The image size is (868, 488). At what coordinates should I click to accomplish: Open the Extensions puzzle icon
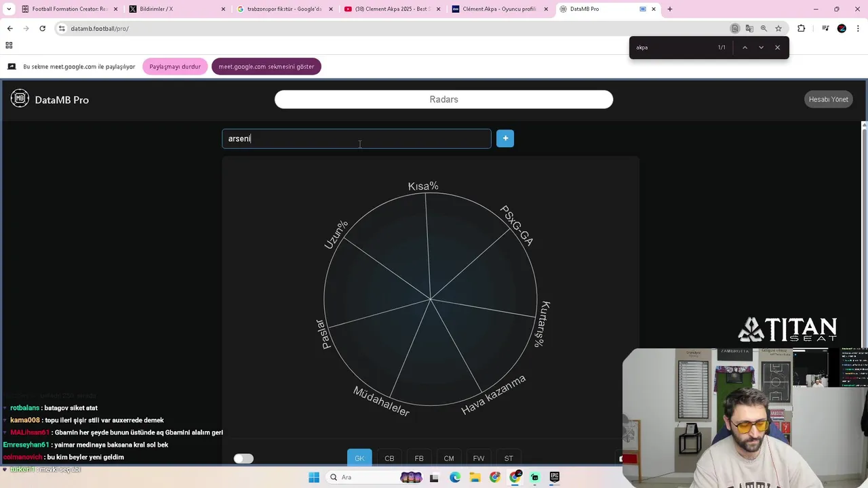click(802, 28)
